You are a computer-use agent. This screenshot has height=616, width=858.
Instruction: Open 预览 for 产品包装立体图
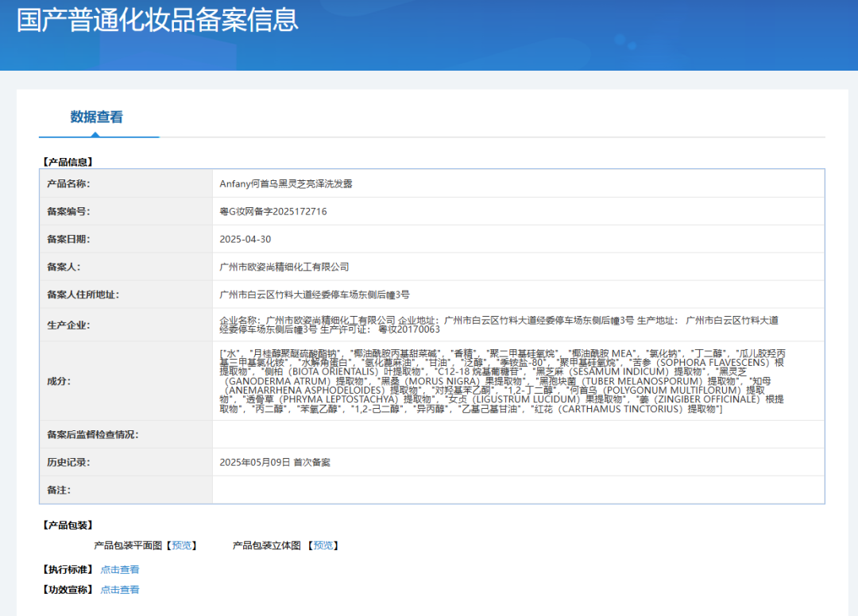pyautogui.click(x=323, y=545)
